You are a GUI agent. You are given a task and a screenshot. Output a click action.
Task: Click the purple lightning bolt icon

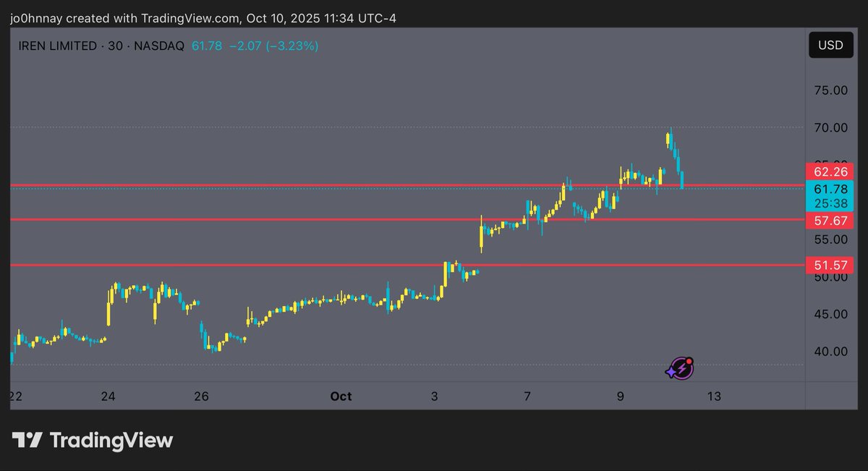pyautogui.click(x=679, y=368)
